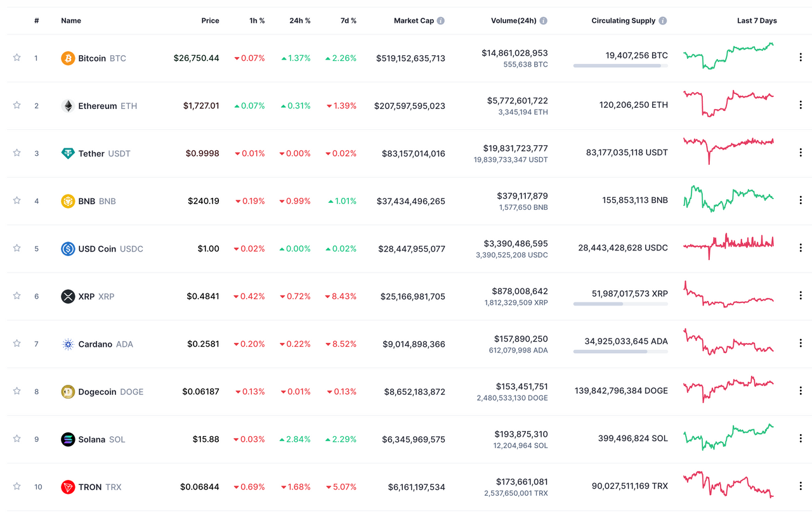This screenshot has height=516, width=812.
Task: Add Bitcoin to watchlist via star
Action: 16,58
